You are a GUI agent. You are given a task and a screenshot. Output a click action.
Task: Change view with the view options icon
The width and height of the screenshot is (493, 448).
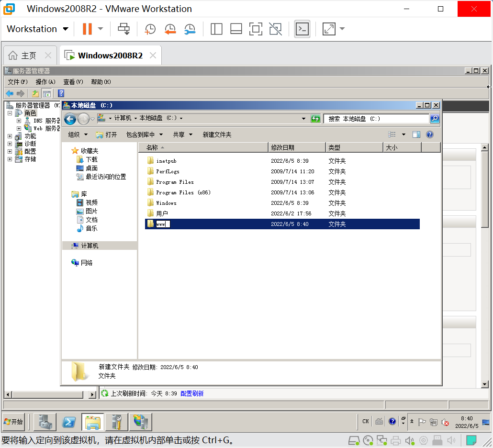[392, 134]
